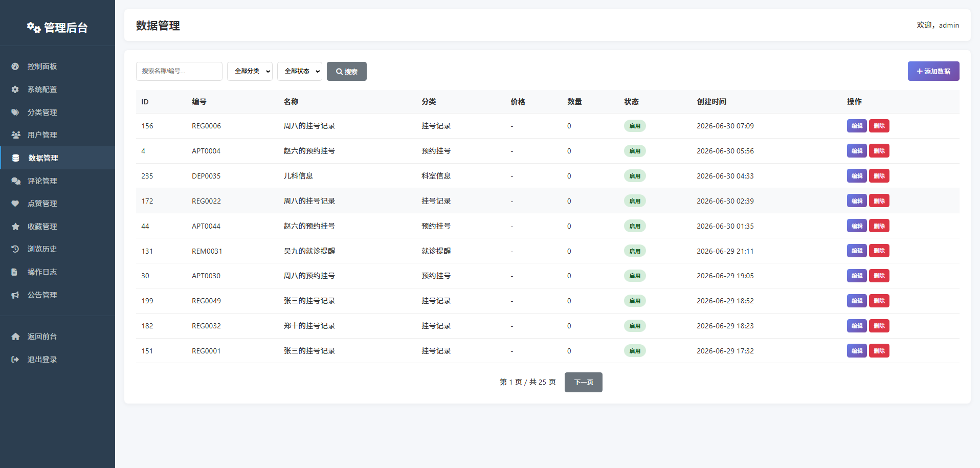Edit the REG0022 record
This screenshot has height=468, width=980.
857,201
